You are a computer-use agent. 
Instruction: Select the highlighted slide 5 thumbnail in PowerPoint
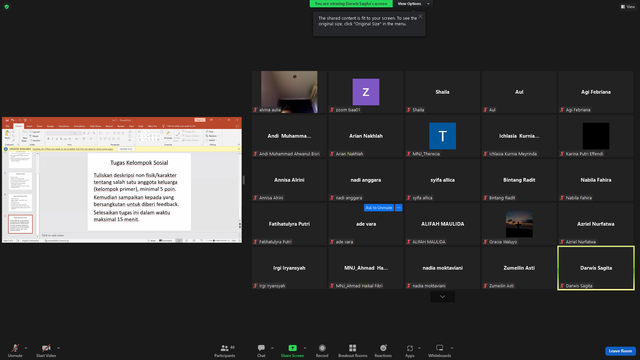20,224
